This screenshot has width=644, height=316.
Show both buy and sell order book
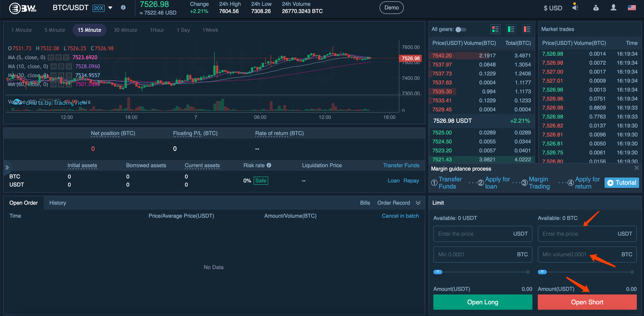(x=495, y=29)
